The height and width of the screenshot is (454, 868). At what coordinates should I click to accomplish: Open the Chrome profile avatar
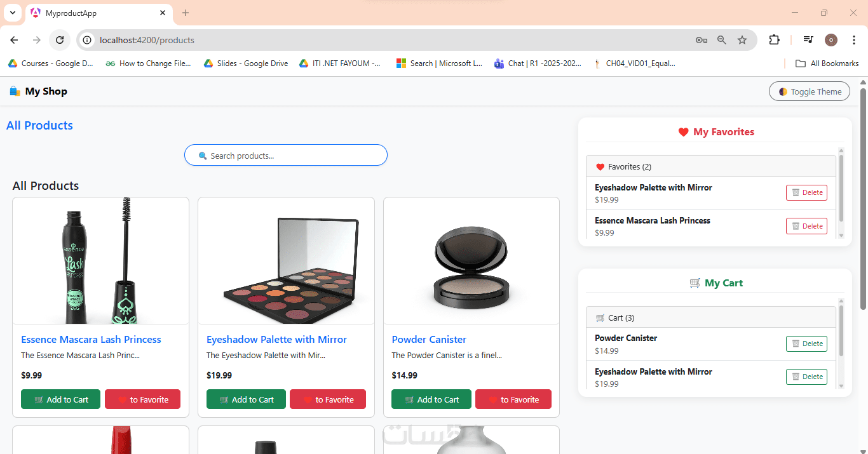[831, 40]
